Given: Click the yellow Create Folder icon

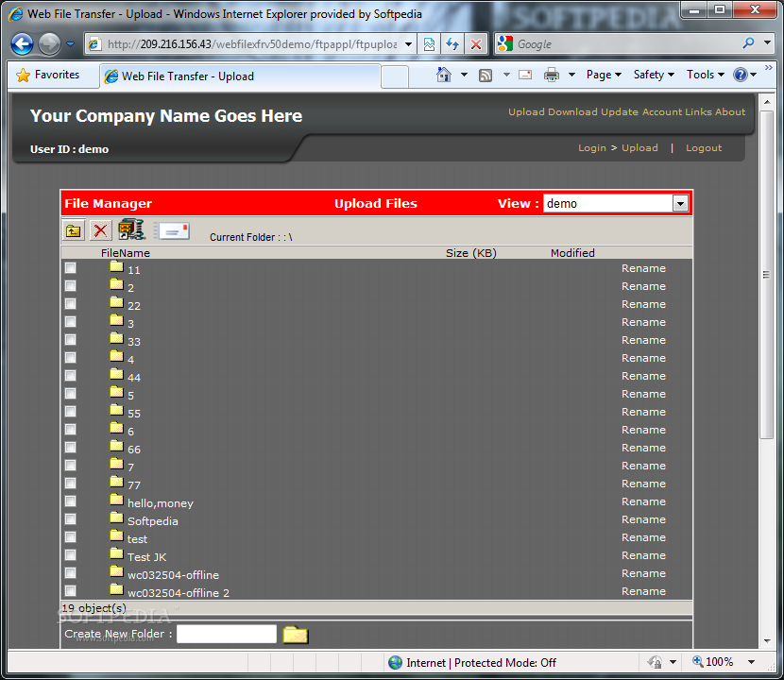Looking at the screenshot, I should pos(295,635).
